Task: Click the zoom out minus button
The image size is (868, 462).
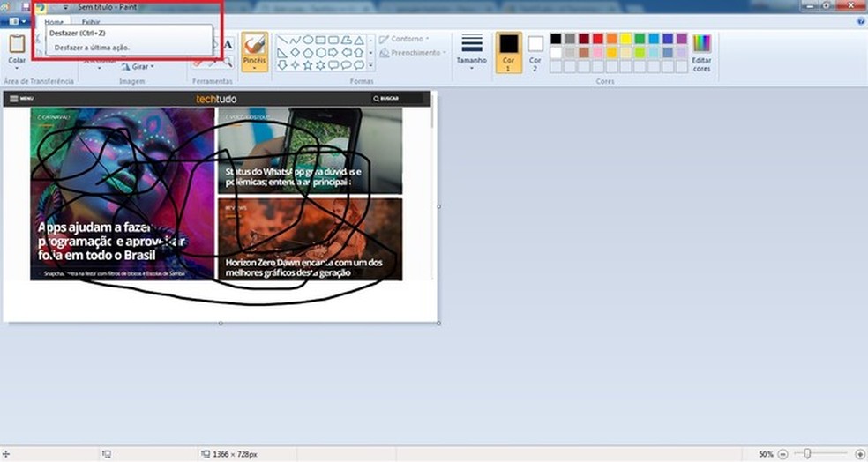Action: 782,454
